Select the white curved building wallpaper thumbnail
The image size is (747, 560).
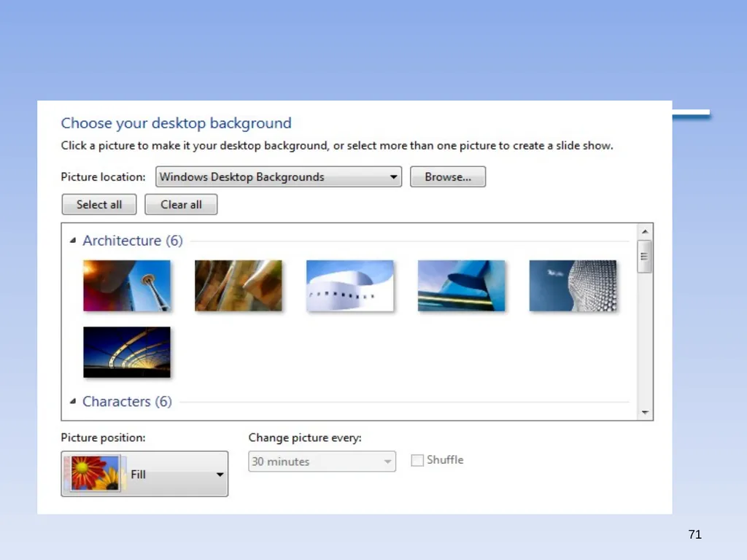[349, 286]
